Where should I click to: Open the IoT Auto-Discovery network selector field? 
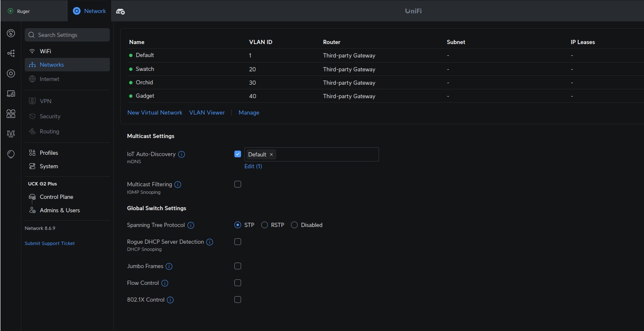[327, 154]
